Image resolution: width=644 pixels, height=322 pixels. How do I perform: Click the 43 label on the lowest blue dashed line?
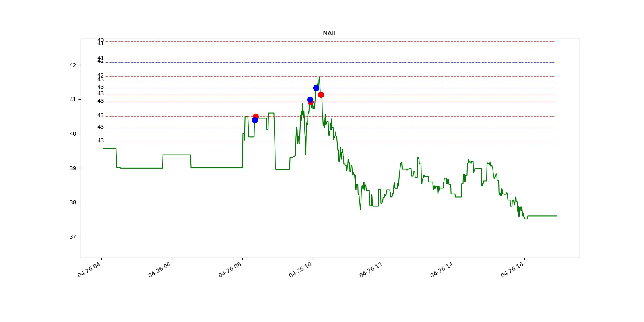[101, 127]
